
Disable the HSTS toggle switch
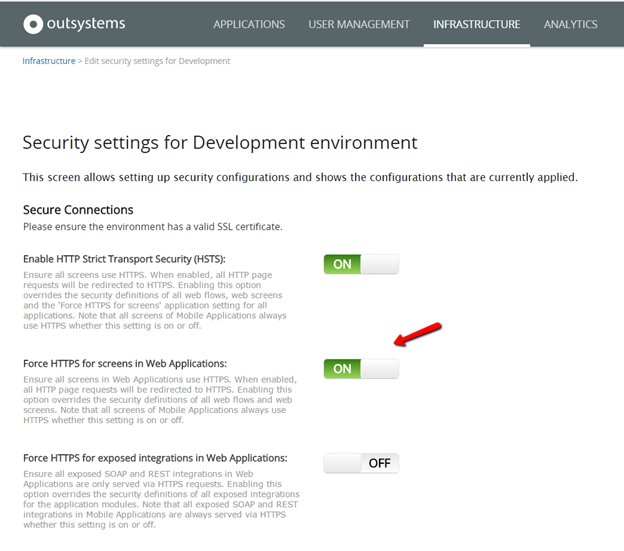tap(361, 264)
